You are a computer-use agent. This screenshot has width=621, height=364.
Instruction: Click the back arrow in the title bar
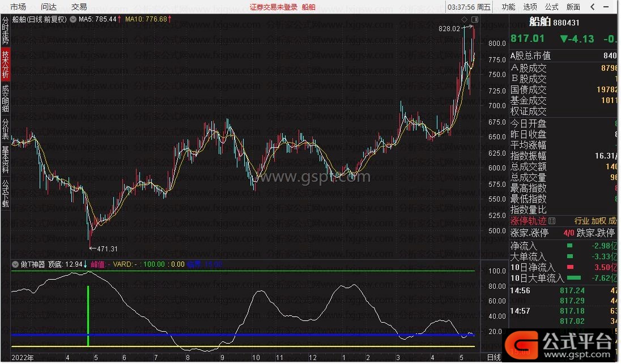[593, 7]
